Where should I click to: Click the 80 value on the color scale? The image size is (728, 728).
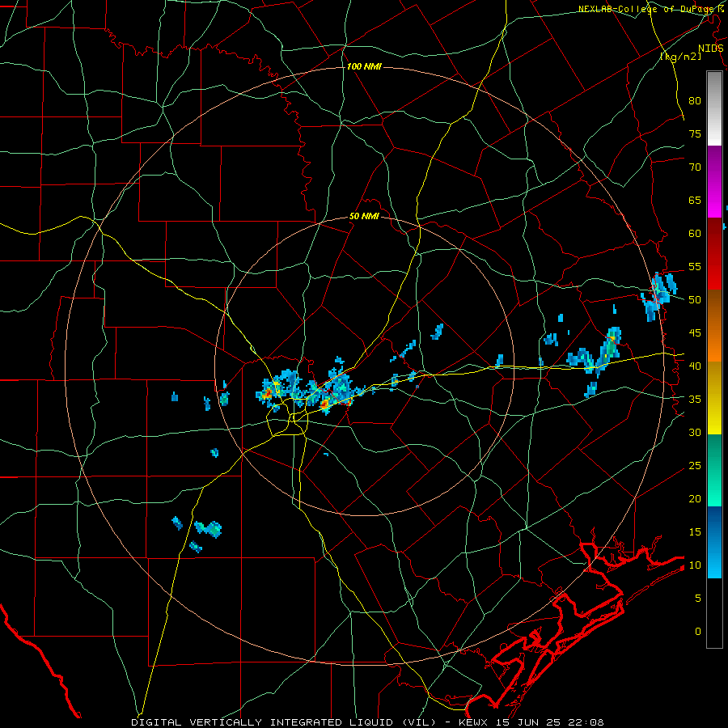pos(695,101)
